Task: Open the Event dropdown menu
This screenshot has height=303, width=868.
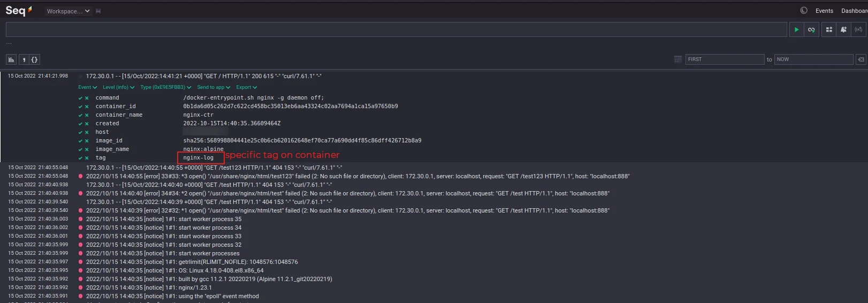Action: (x=87, y=87)
